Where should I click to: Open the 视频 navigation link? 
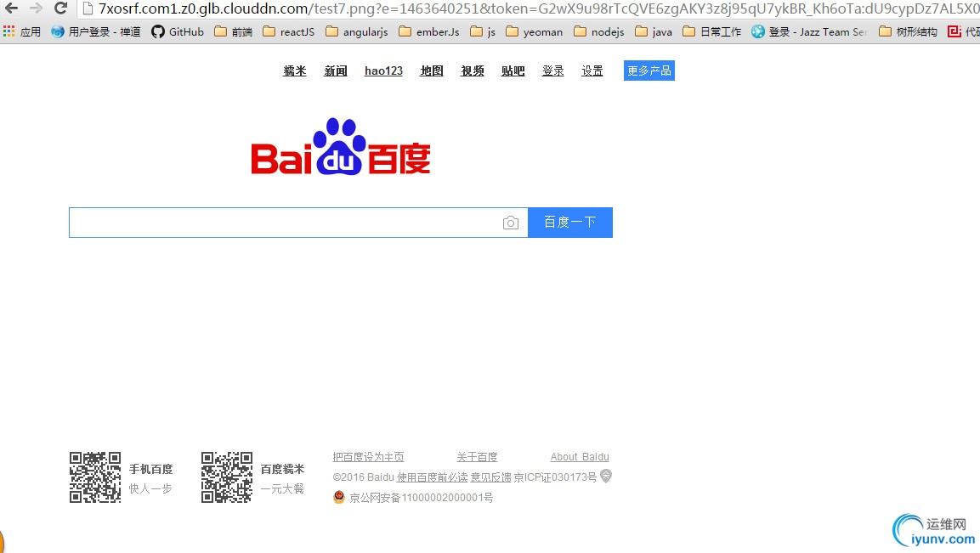coord(473,71)
